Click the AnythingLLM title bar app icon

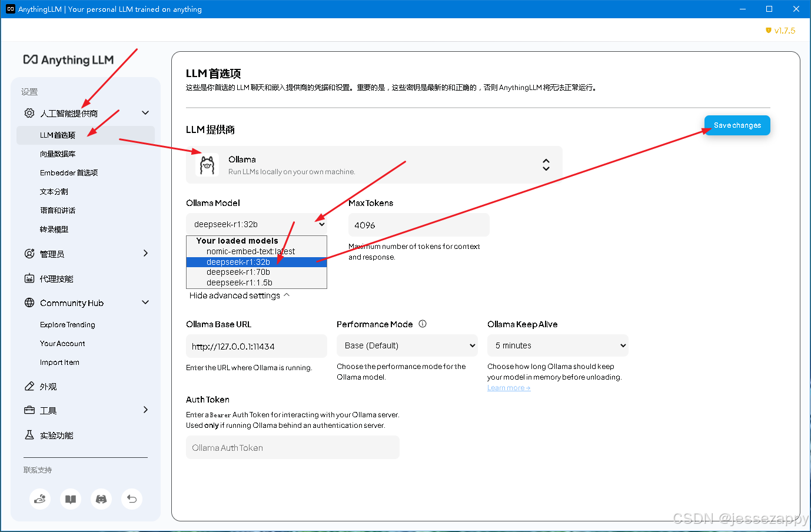10,9
